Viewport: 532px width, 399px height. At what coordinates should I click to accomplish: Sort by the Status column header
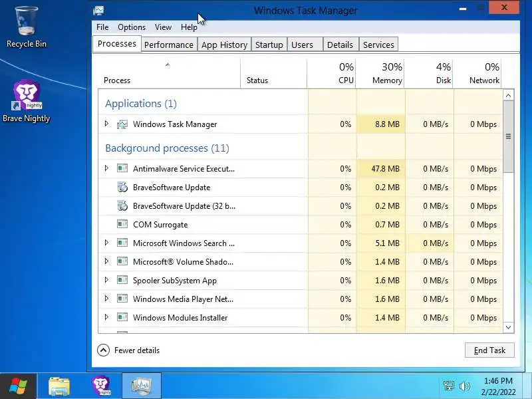click(x=273, y=73)
